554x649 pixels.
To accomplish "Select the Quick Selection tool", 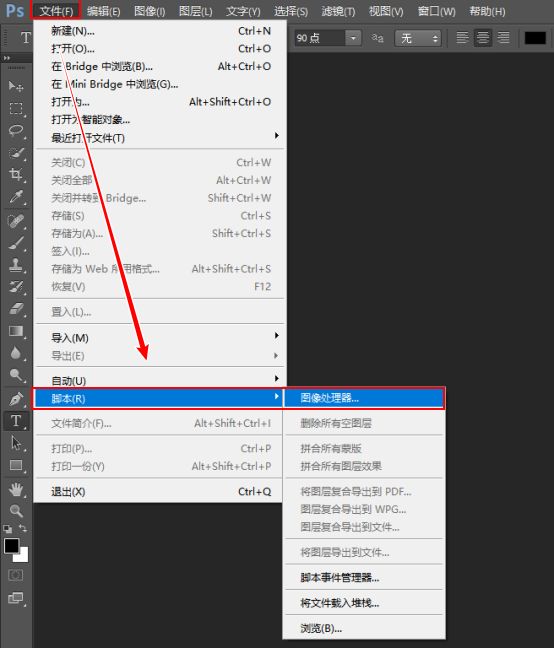I will click(x=16, y=153).
